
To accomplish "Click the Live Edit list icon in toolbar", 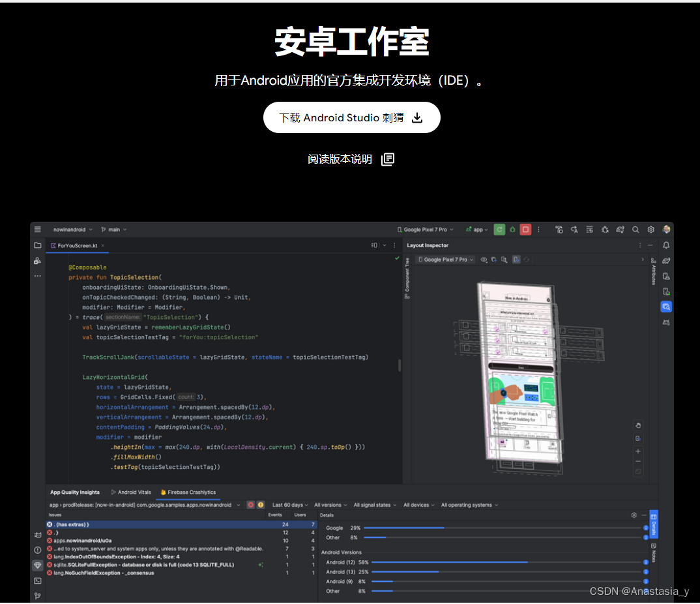I will coord(589,229).
